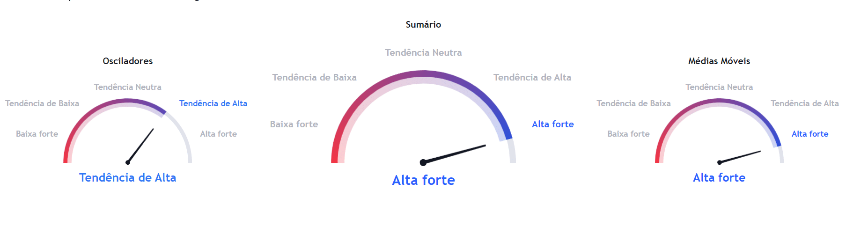Click 'Alta forte' gray label on Osciladores gauge
The height and width of the screenshot is (234, 868).
click(x=219, y=134)
